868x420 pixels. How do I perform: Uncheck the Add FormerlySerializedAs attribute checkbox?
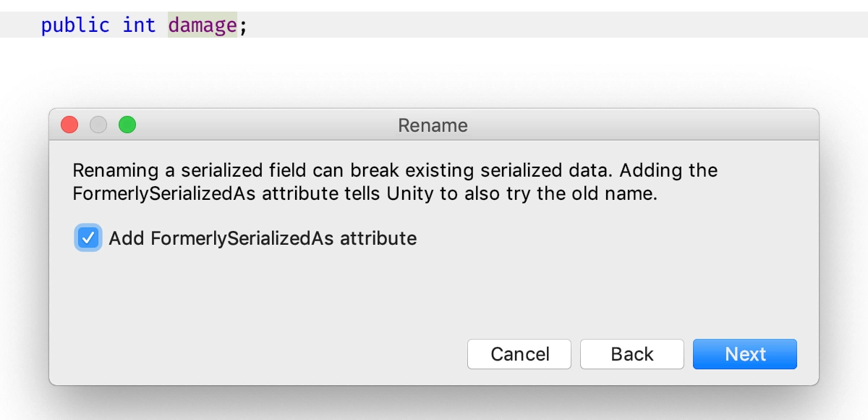click(88, 238)
